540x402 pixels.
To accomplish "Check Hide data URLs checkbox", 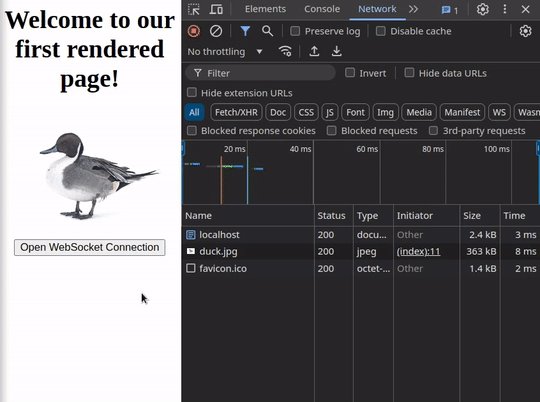I will [409, 73].
